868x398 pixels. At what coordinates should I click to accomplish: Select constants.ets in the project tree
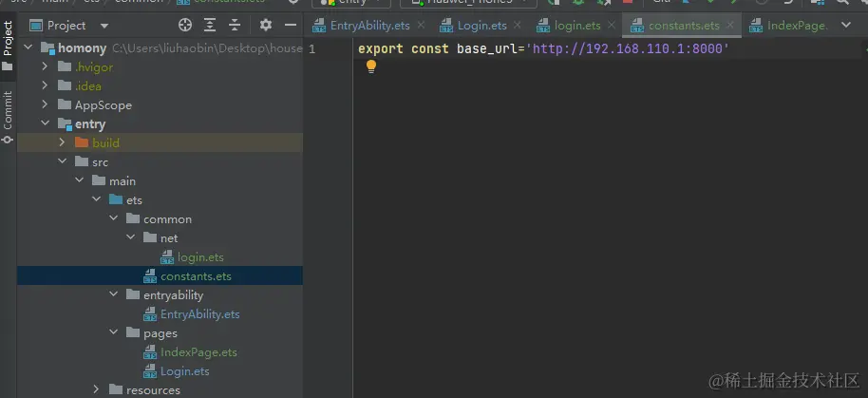coord(196,275)
